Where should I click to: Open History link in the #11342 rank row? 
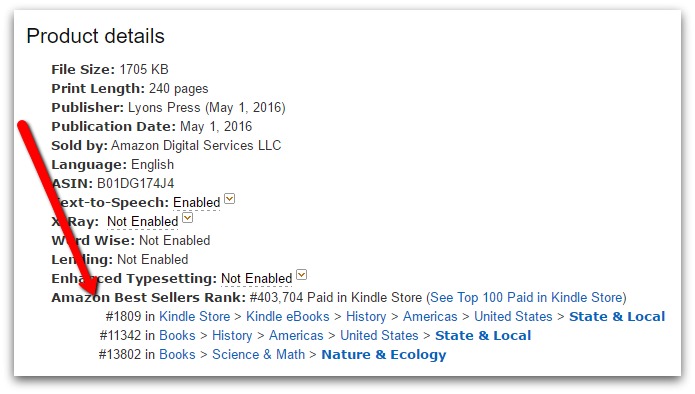tap(232, 335)
